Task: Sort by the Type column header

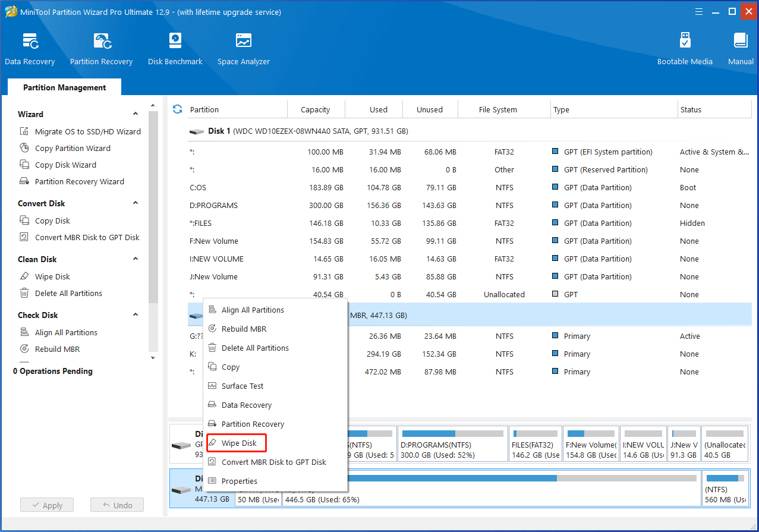Action: click(x=614, y=109)
